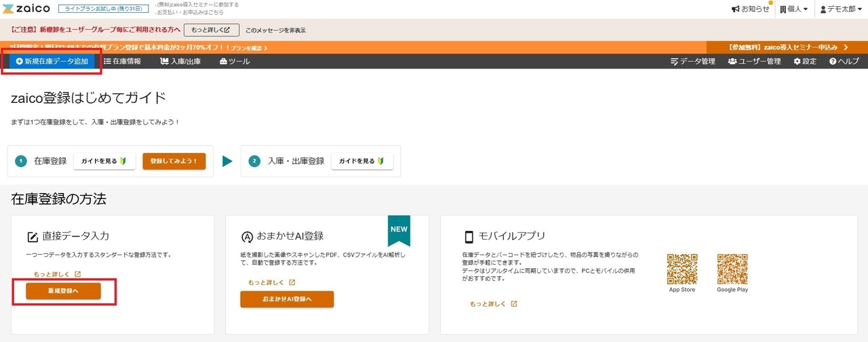Screen dimensions: 868x342
Task: Click the zaico登録はじめてガイド heading
Action: point(89,98)
